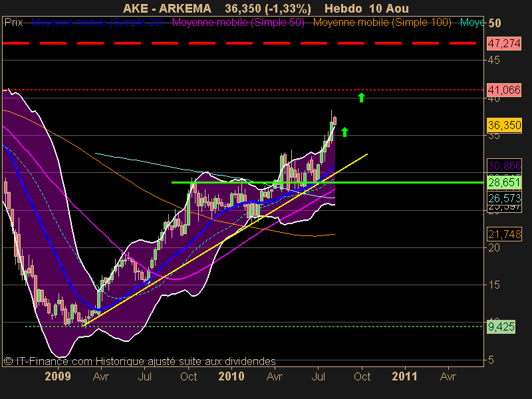Viewport: 532px width, 399px height.
Task: Click the 36,350 (-1,33%) quote in the header
Action: [x=268, y=9]
